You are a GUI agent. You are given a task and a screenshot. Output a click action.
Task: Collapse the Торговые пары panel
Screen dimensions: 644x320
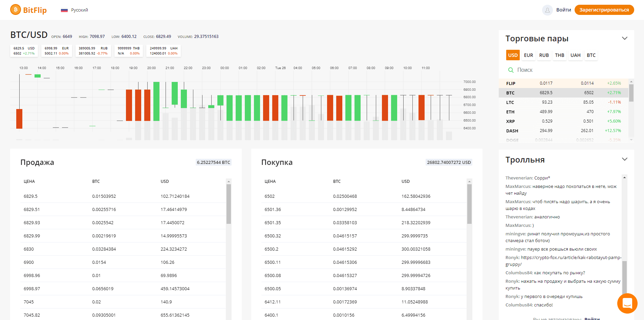pyautogui.click(x=625, y=38)
